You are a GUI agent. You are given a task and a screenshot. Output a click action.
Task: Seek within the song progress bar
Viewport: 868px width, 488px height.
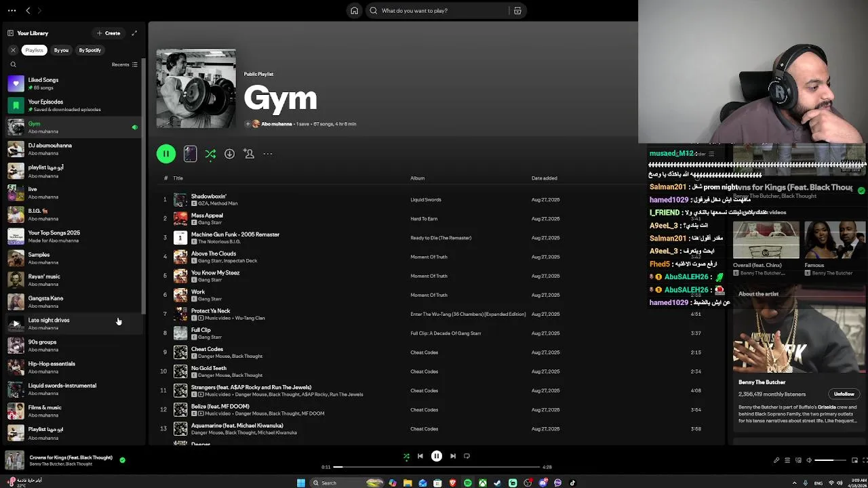click(437, 467)
